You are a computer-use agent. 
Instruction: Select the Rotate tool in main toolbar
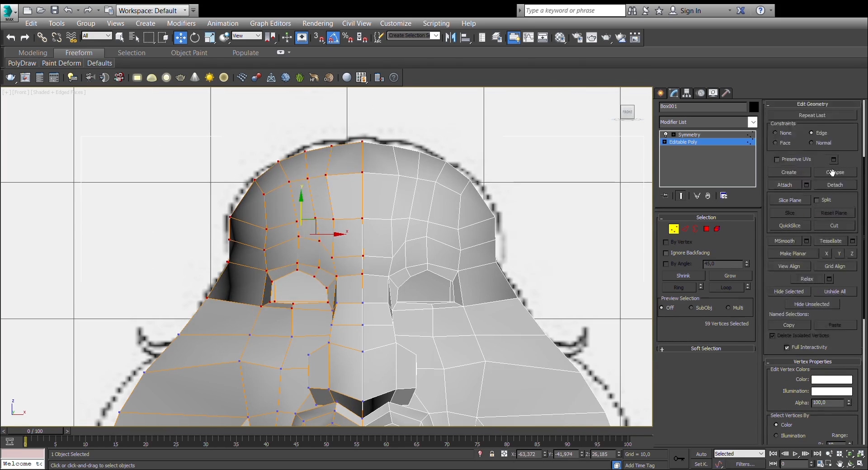click(195, 38)
